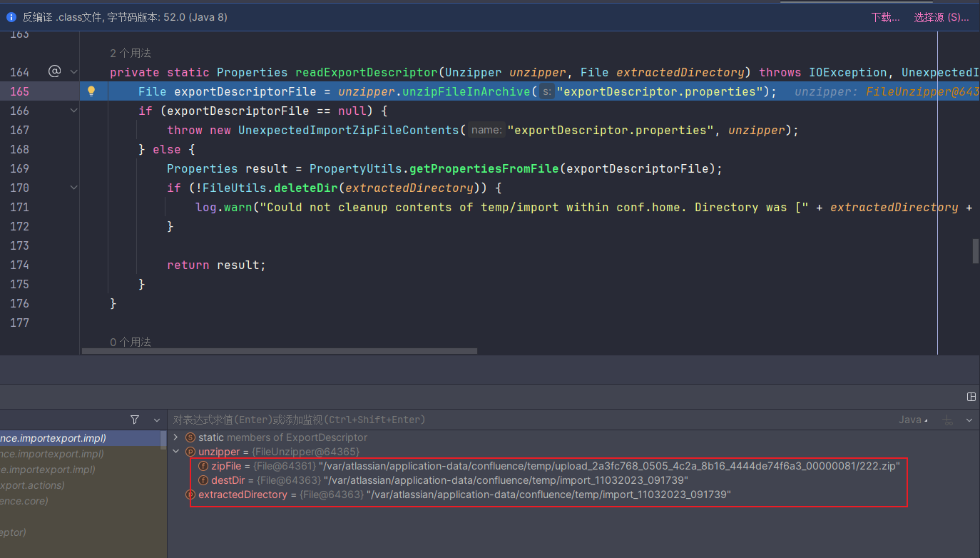Click the editor horizontal scrollbar
The width and height of the screenshot is (980, 558).
tap(280, 351)
